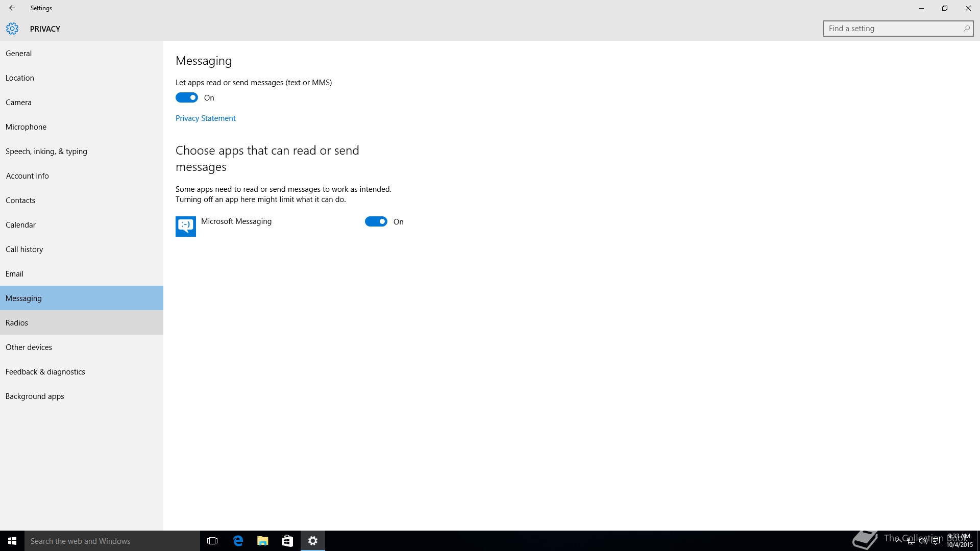Open File Explorer from the taskbar
The image size is (980, 551).
[x=263, y=541]
